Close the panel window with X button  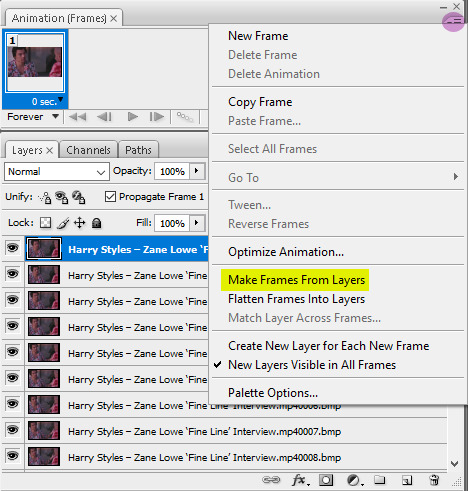[457, 6]
